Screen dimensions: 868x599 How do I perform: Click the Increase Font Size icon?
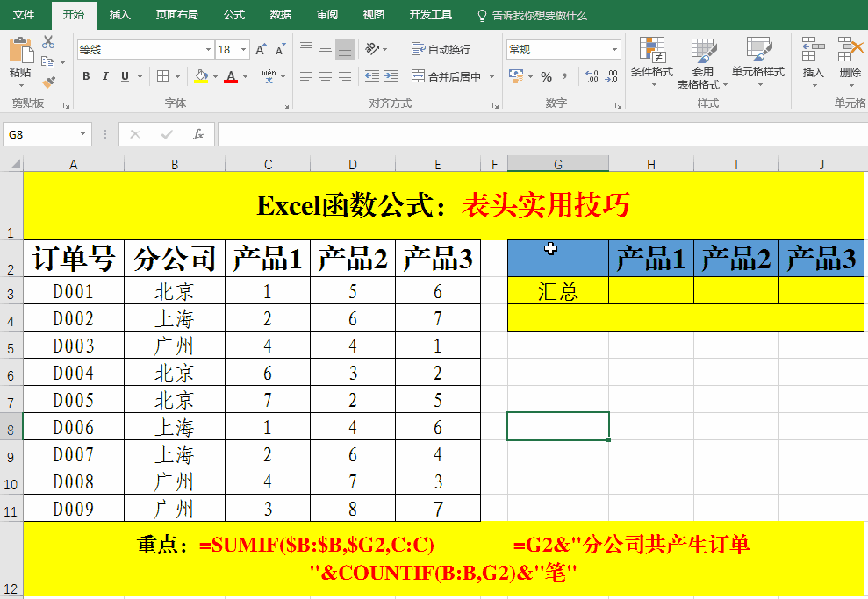[x=261, y=50]
